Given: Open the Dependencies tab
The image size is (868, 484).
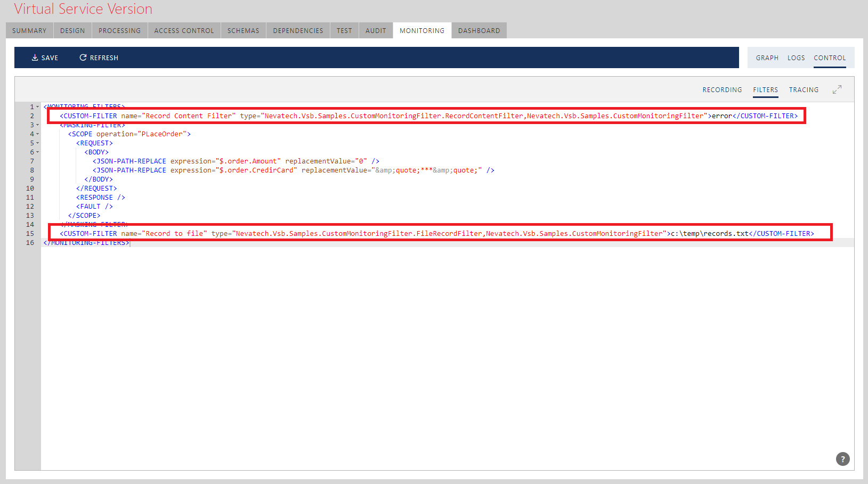Looking at the screenshot, I should [x=298, y=31].
